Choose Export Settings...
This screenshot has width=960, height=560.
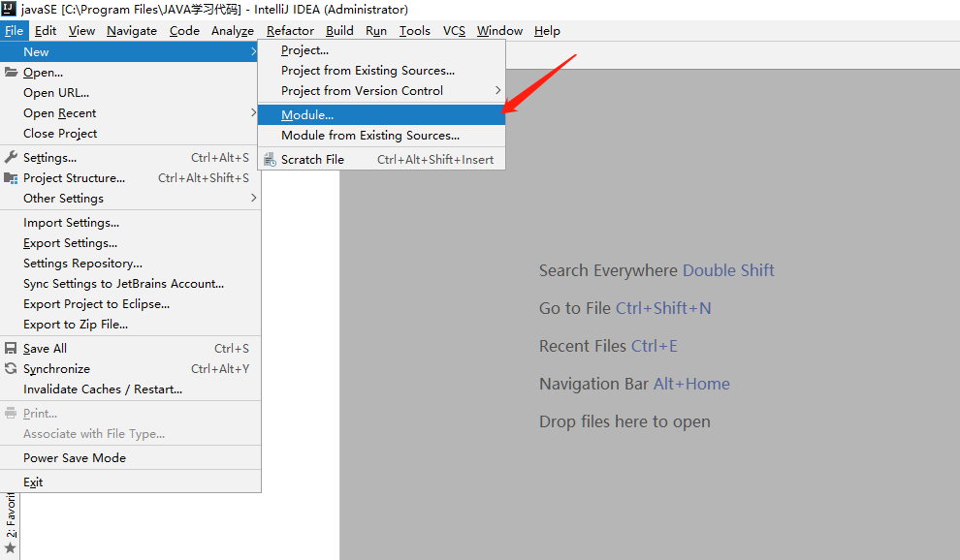130,243
